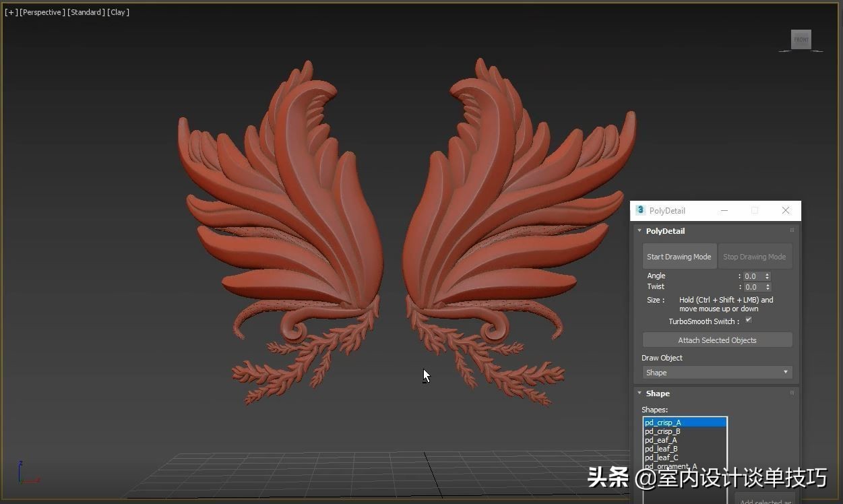Click the Shape rollout grip handle
The image size is (843, 504).
[x=792, y=393]
